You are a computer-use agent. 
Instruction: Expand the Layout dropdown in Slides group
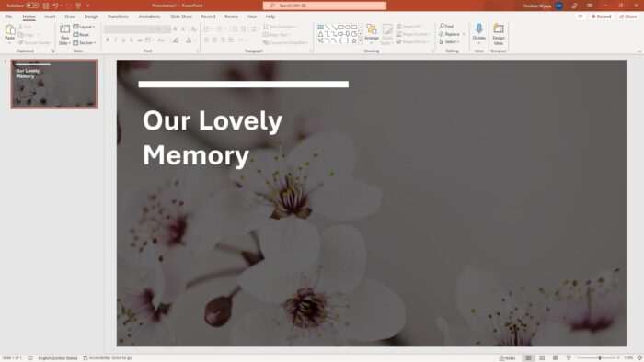point(85,27)
